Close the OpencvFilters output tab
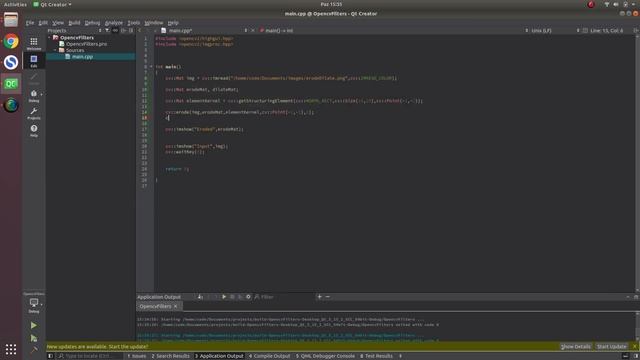The height and width of the screenshot is (360, 640). 176,306
